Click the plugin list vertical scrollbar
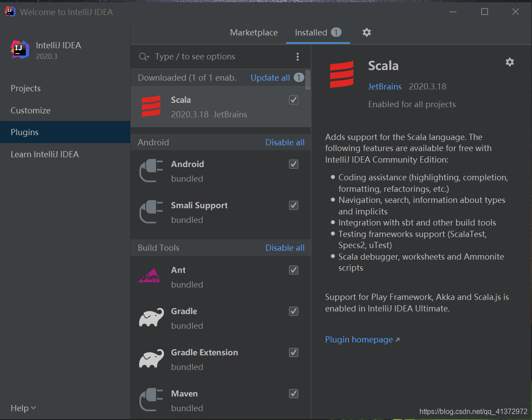 [x=308, y=80]
